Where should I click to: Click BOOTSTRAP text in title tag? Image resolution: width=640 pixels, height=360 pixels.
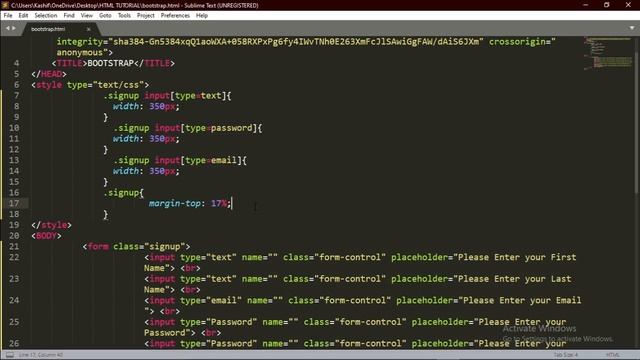click(111, 63)
